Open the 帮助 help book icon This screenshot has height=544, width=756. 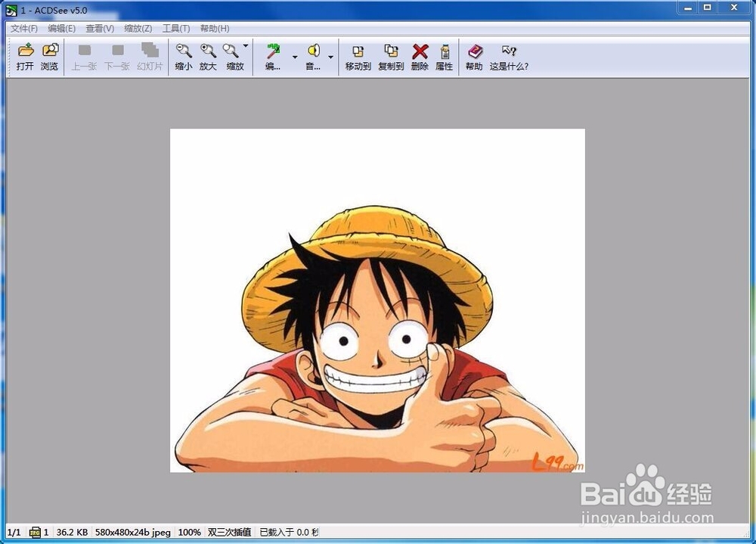point(475,51)
